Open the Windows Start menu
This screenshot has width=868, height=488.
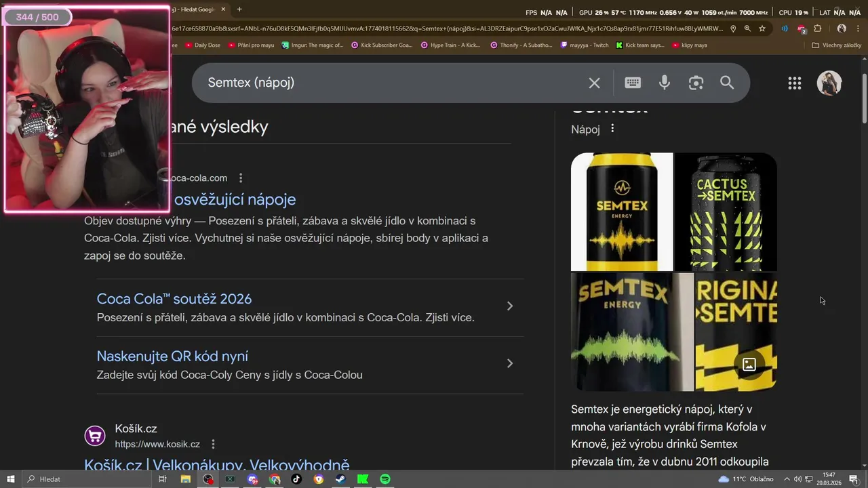click(10, 479)
